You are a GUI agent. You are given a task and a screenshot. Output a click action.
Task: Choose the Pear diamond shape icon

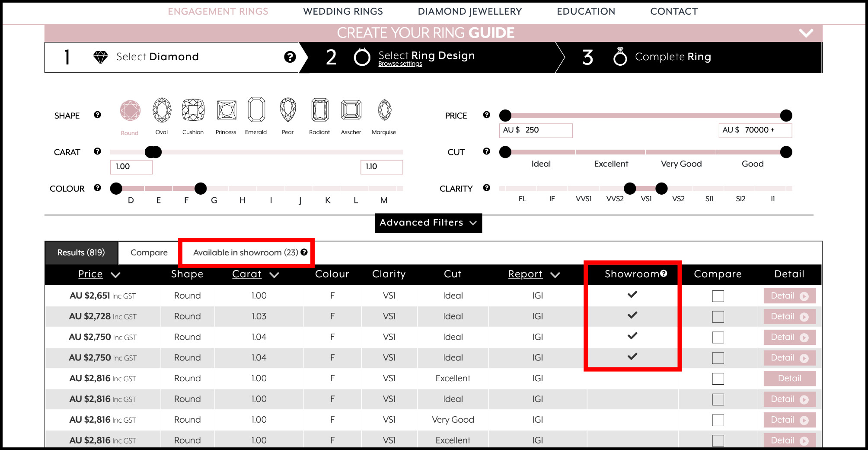point(287,110)
